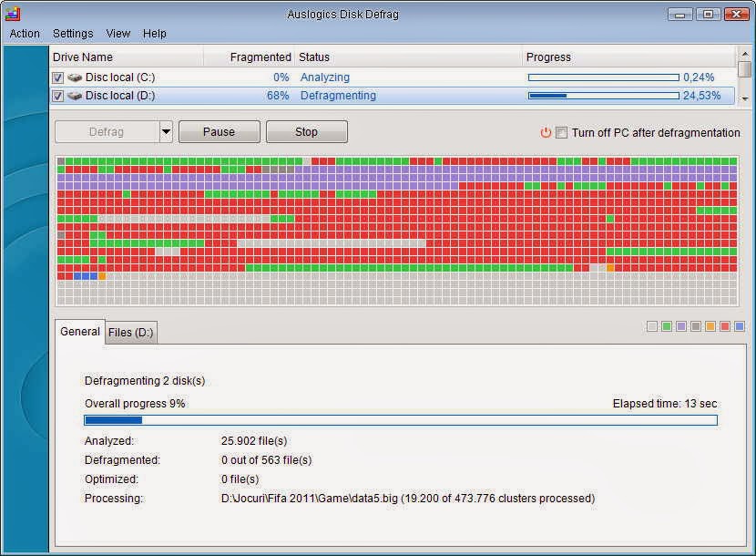Click the Overall progress 9% label

135,404
